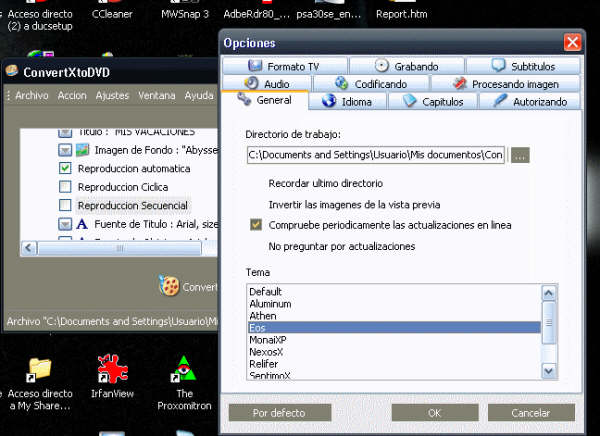Select the AdbeRdr80 desktop label
The image size is (600, 436).
(x=256, y=14)
